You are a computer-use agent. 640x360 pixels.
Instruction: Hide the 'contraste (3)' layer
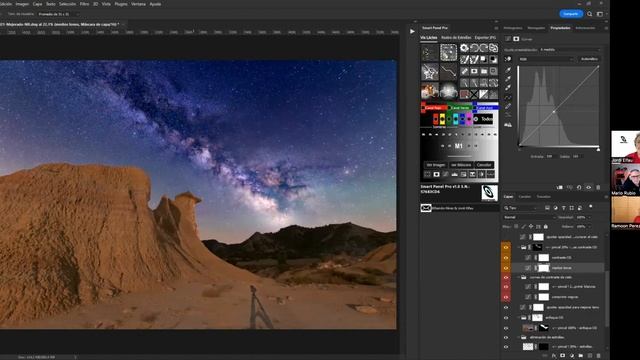tap(506, 258)
